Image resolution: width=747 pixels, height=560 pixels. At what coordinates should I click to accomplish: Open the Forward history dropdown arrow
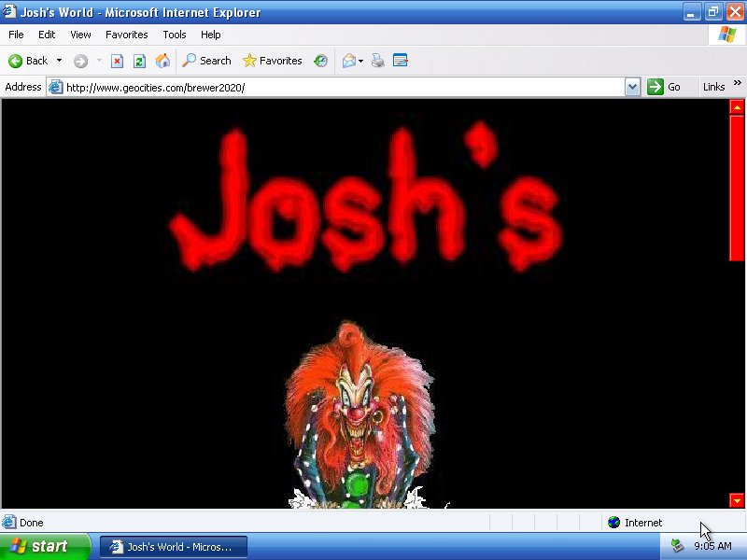99,61
